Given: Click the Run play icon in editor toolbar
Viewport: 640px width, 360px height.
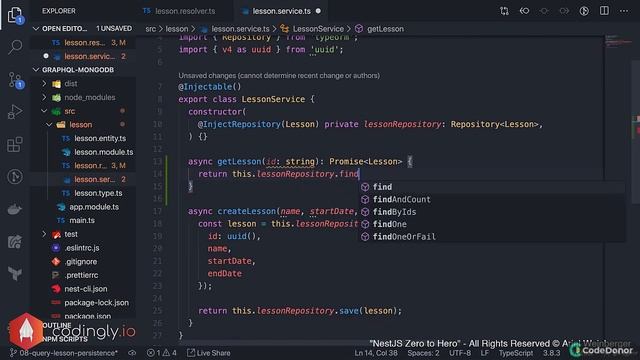Looking at the screenshot, I should click(x=584, y=11).
